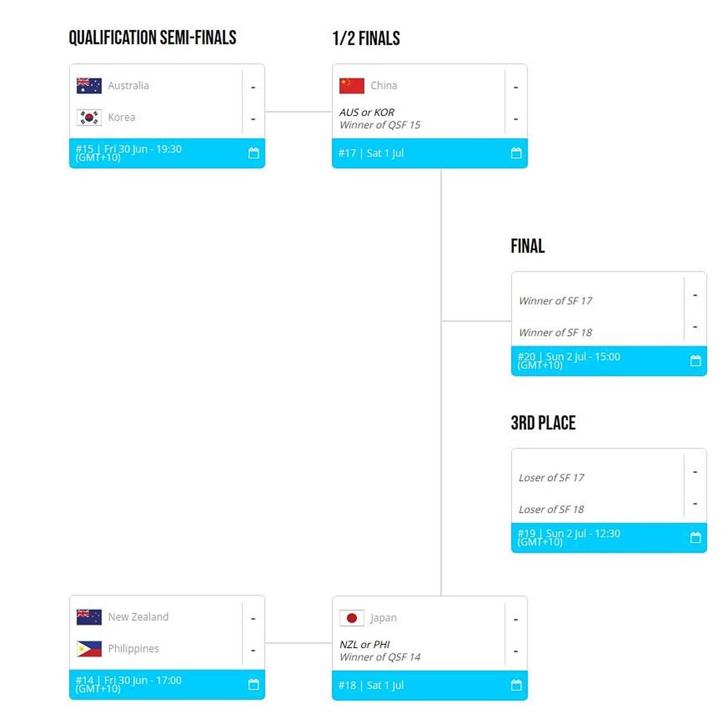Click the #17 Sat 1 Jul match bar

click(430, 153)
